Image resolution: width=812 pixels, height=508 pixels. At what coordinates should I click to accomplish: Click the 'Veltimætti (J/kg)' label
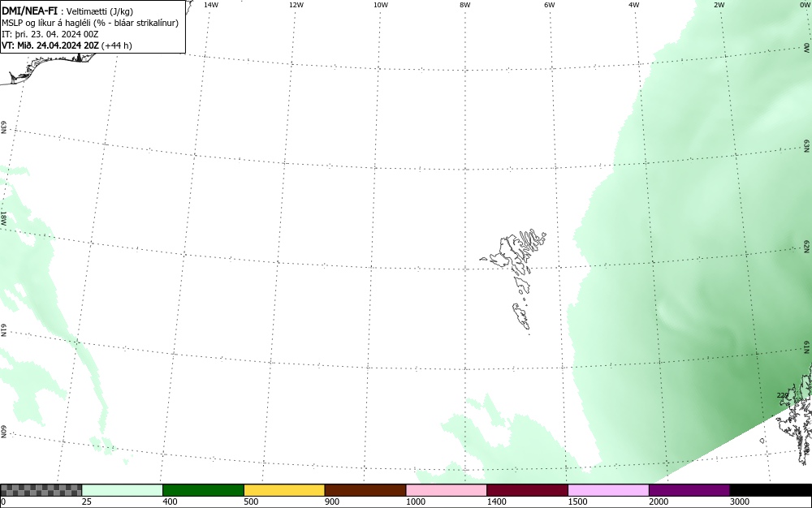click(100, 11)
